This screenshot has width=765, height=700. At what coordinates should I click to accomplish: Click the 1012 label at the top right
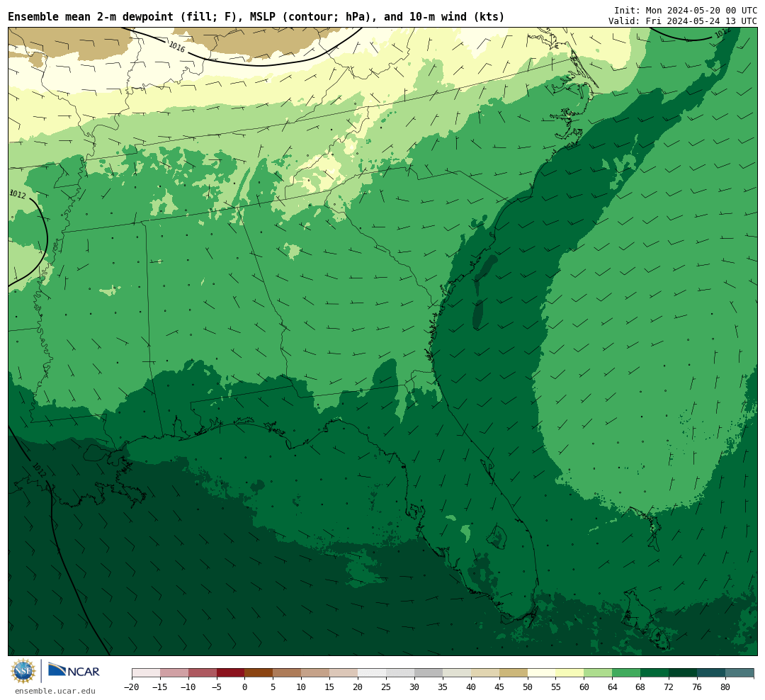[722, 33]
